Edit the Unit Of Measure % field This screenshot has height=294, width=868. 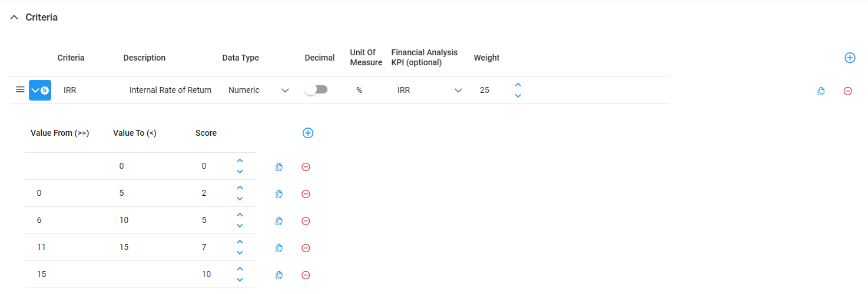click(359, 91)
